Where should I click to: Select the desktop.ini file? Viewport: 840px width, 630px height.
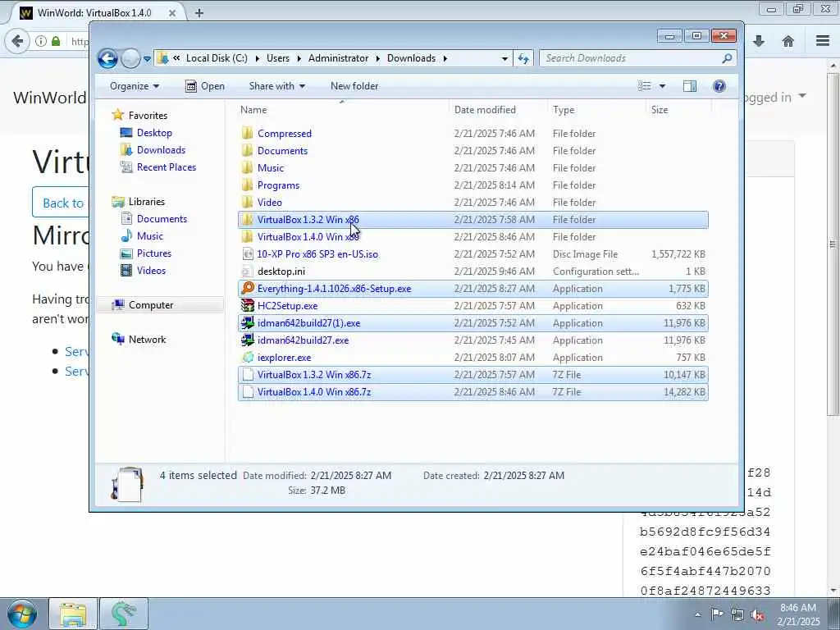281,271
